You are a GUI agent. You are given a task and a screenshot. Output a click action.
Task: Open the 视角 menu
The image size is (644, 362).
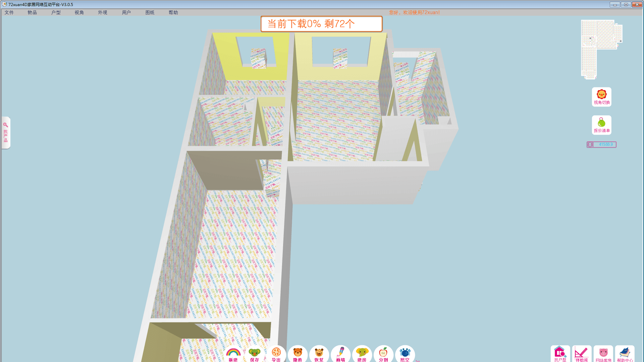click(x=79, y=12)
